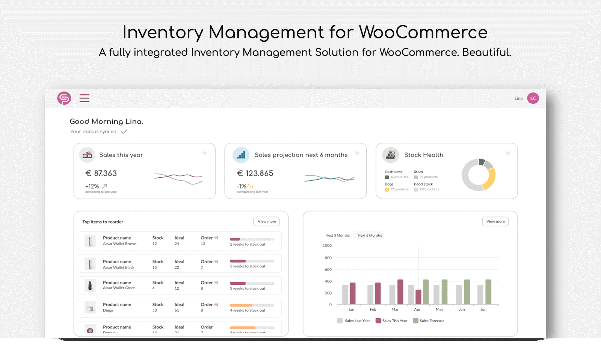Click the app logo in the header
The width and height of the screenshot is (601, 364).
pyautogui.click(x=63, y=98)
